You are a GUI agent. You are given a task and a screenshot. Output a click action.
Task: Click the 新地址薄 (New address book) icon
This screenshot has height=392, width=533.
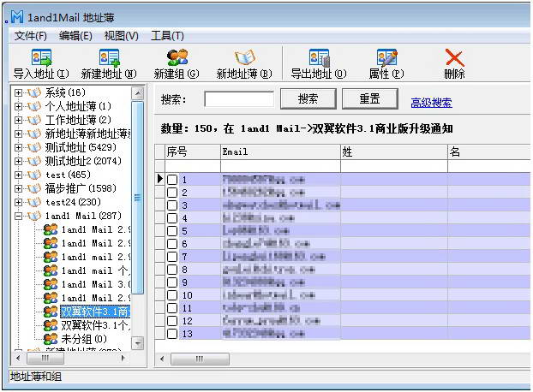click(244, 57)
